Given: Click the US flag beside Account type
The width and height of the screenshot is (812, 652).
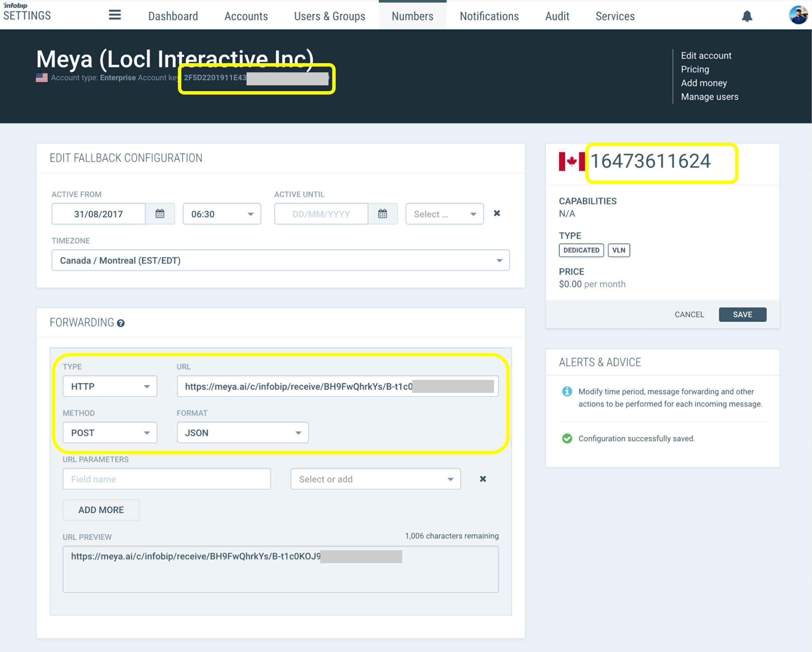Looking at the screenshot, I should (x=42, y=77).
